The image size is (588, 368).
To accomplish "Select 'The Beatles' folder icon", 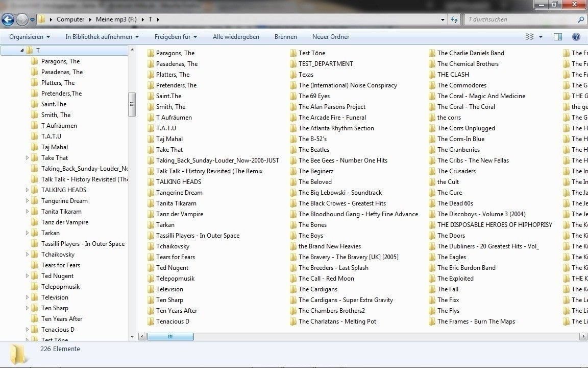I will 293,150.
